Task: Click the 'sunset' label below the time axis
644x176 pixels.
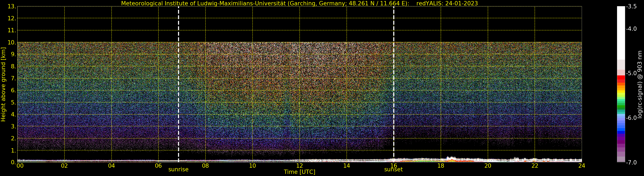Action: [x=393, y=170]
